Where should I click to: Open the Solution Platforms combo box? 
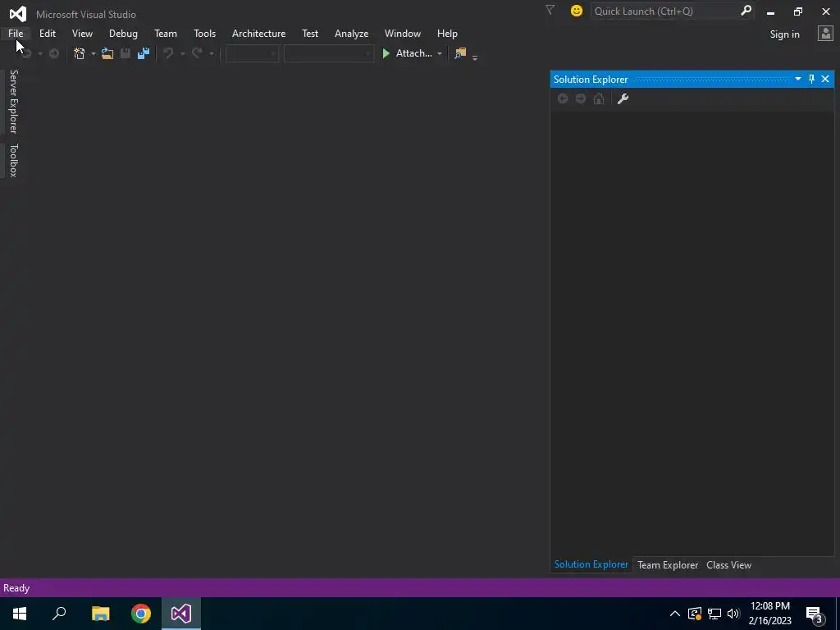[328, 53]
